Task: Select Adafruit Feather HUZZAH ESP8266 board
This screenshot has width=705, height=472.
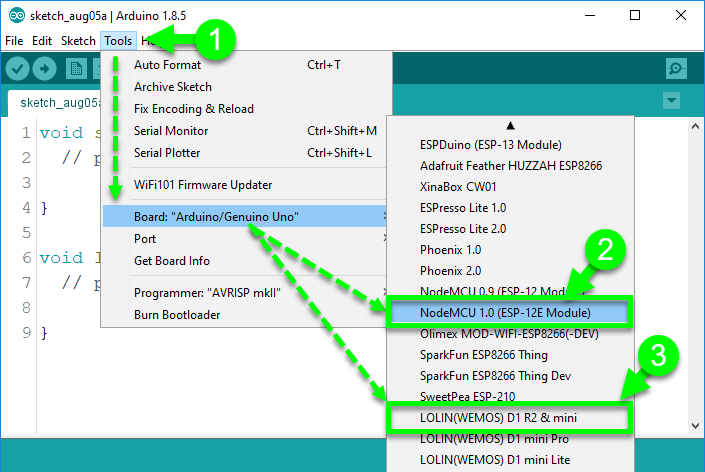Action: point(510,166)
